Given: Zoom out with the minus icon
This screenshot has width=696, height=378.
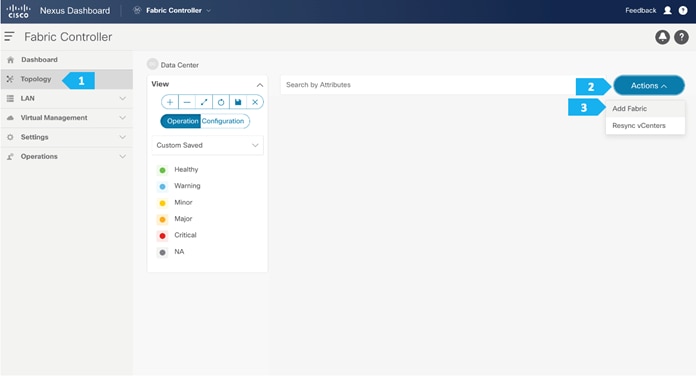Looking at the screenshot, I should 187,102.
